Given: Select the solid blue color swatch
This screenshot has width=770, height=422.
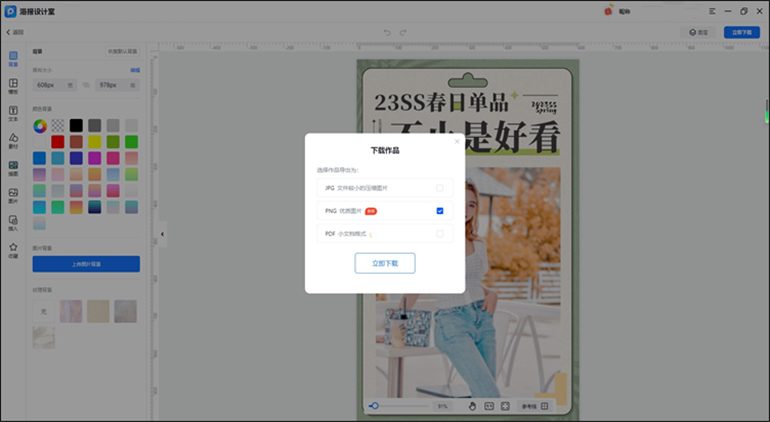Looking at the screenshot, I should coord(40,158).
